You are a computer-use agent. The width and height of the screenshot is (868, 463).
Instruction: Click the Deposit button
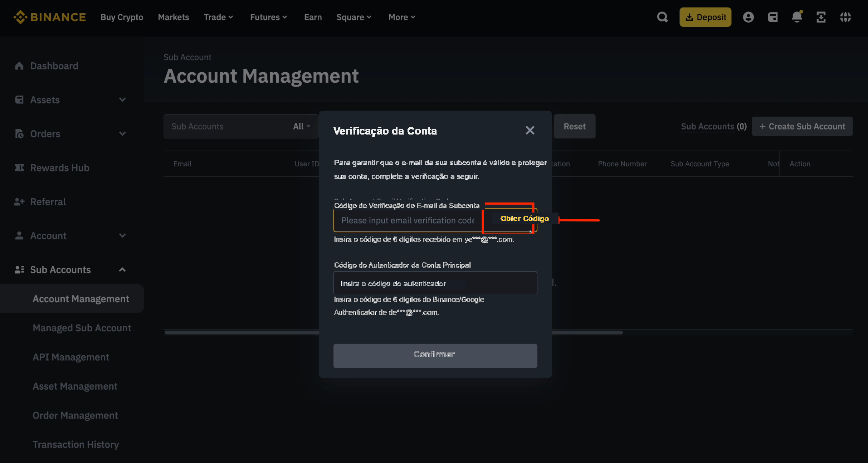[705, 17]
